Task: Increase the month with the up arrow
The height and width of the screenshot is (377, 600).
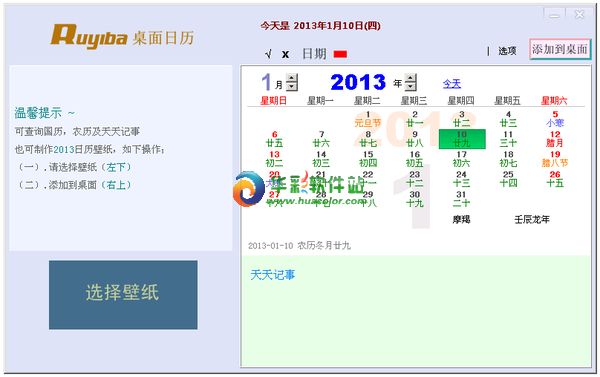Action: pos(292,78)
